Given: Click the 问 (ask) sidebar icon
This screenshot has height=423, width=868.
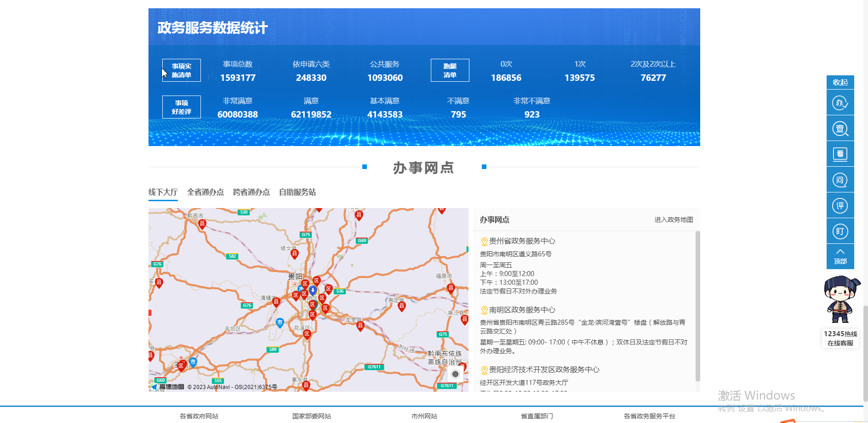Looking at the screenshot, I should point(840,180).
